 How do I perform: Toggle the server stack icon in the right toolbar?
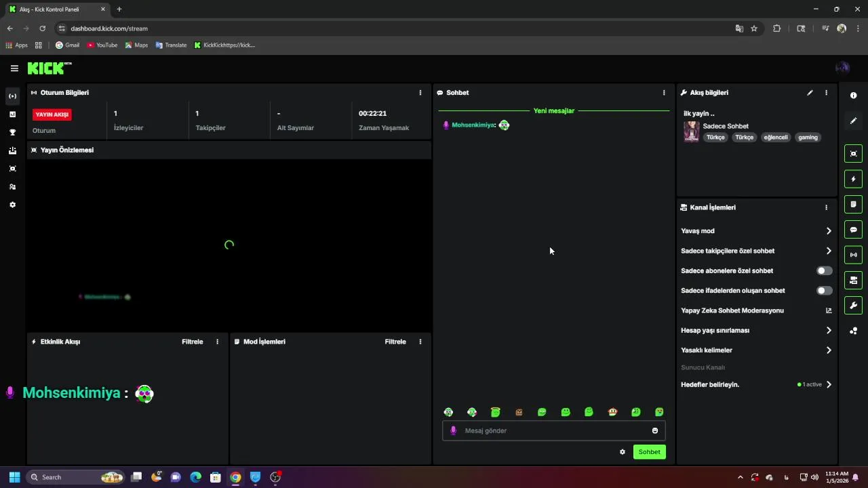(x=853, y=280)
